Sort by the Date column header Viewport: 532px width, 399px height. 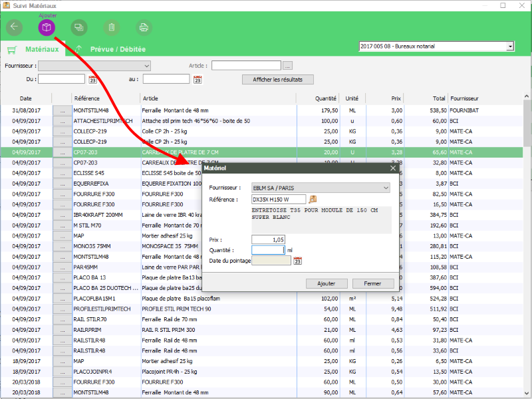pyautogui.click(x=26, y=98)
